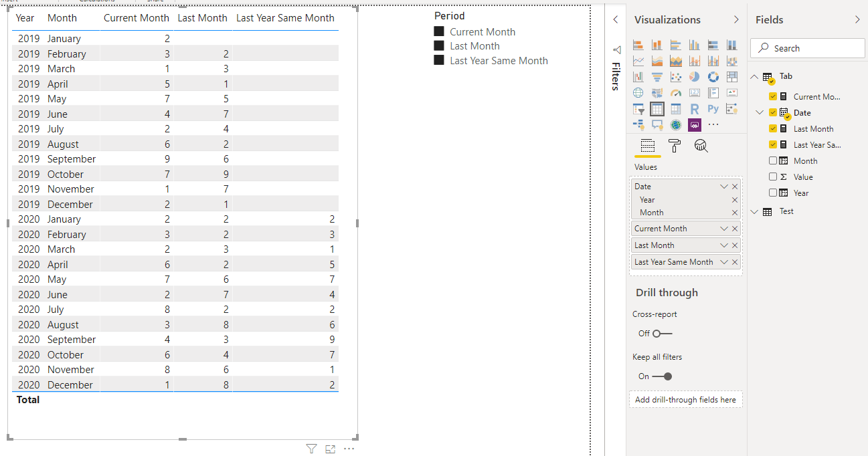Select the Donut chart visual

(x=713, y=77)
